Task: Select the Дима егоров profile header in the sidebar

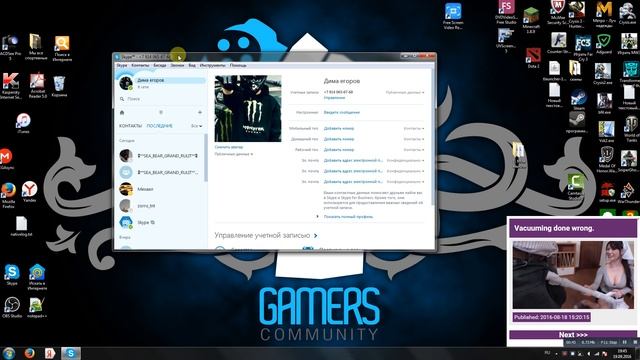Action: coord(161,83)
